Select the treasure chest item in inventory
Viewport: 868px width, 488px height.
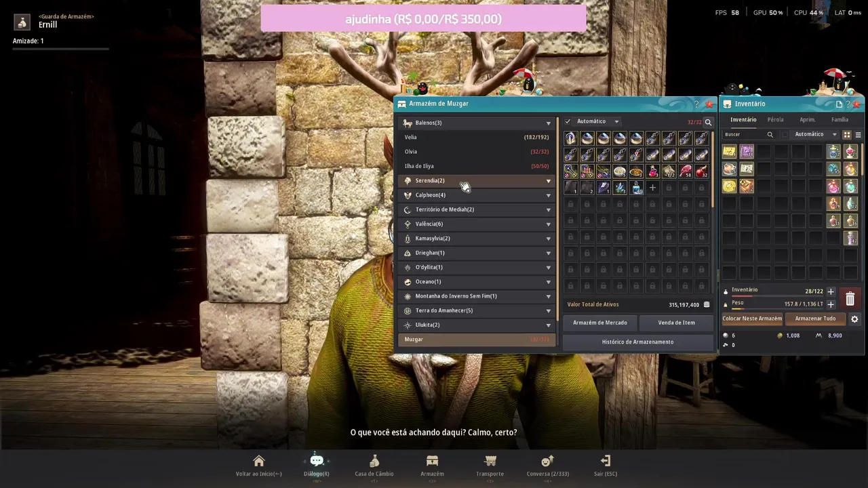point(747,186)
